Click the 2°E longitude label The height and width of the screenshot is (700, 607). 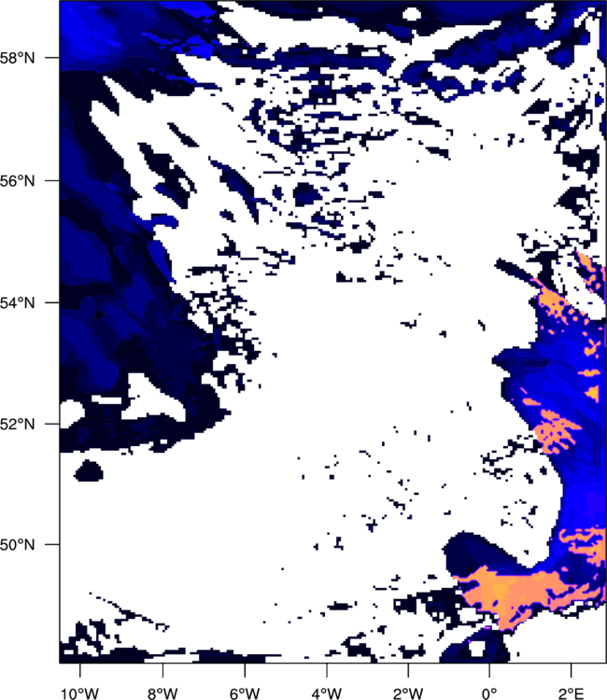[571, 693]
